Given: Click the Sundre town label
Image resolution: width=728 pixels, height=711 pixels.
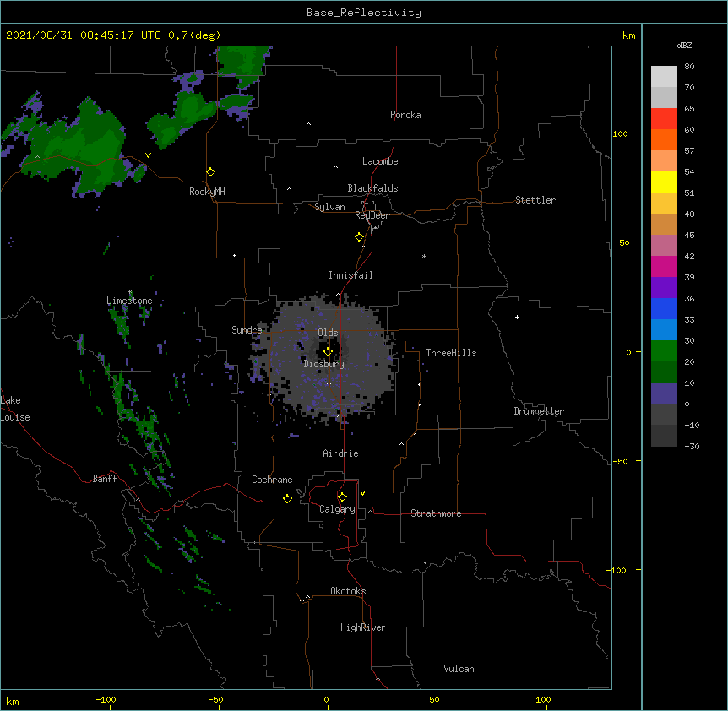Looking at the screenshot, I should (247, 330).
